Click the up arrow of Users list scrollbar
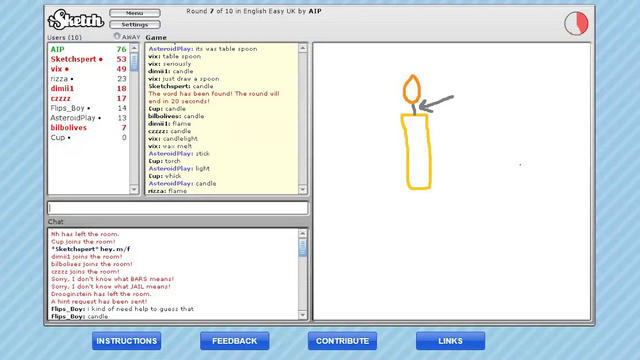Image resolution: width=640 pixels, height=360 pixels. click(x=134, y=48)
